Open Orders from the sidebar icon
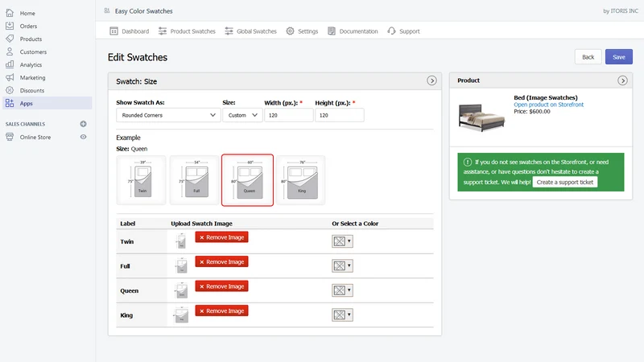Viewport: 644px width, 362px height. pyautogui.click(x=10, y=26)
